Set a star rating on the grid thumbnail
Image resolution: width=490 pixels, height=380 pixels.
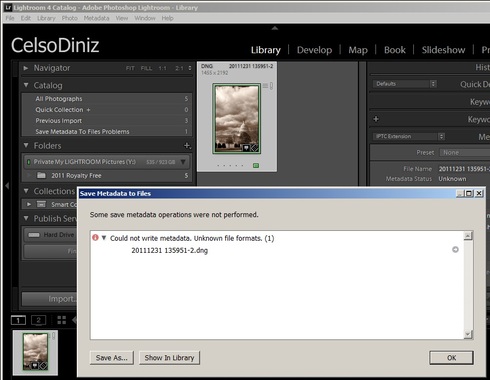[230, 165]
